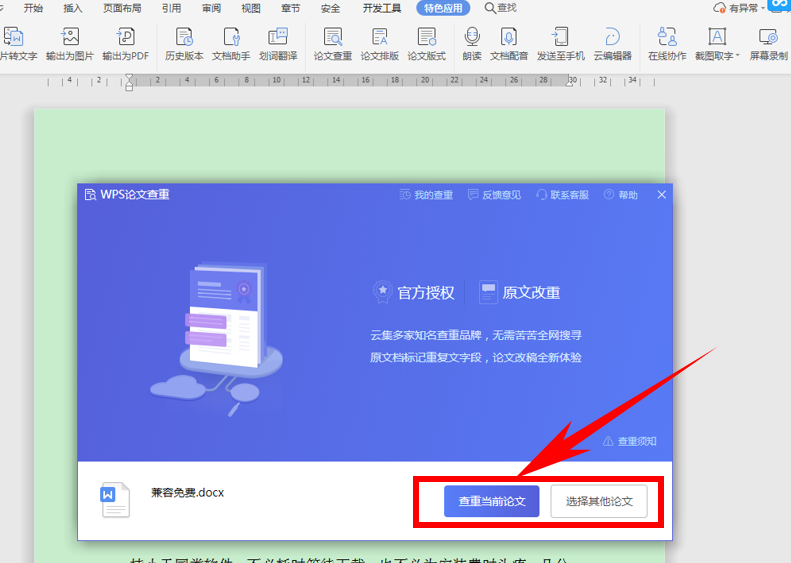791x563 pixels.
Task: Expand the 有异常 dropdown arrow
Action: coord(763,8)
